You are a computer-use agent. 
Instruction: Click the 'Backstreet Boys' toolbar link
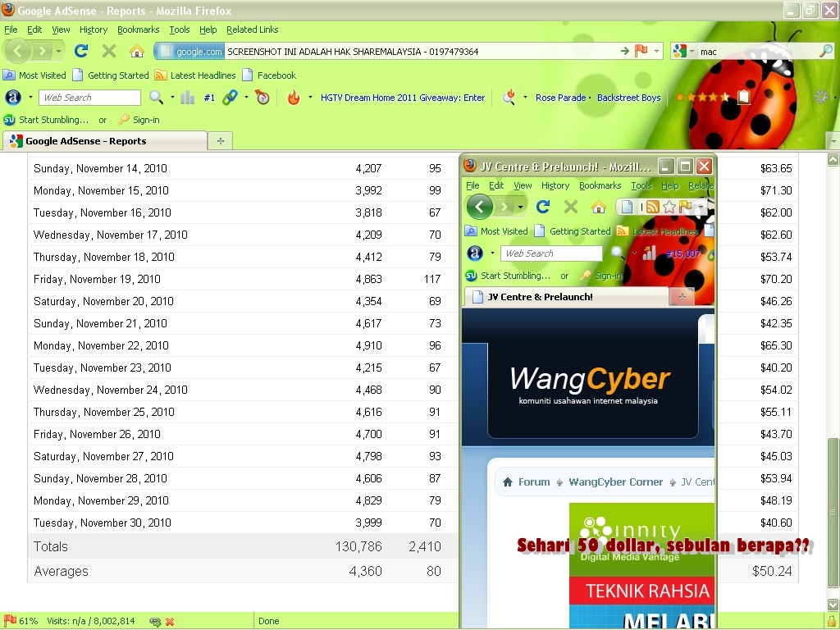[x=629, y=98]
